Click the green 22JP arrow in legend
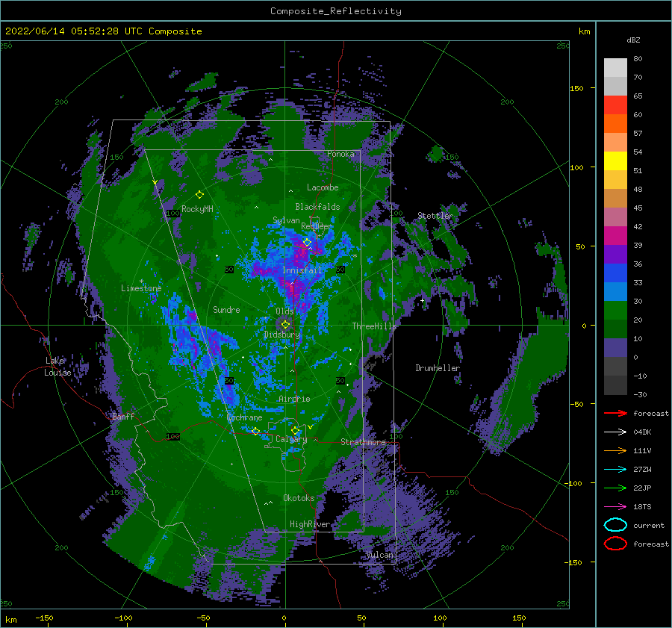The height and width of the screenshot is (628, 672). (615, 488)
